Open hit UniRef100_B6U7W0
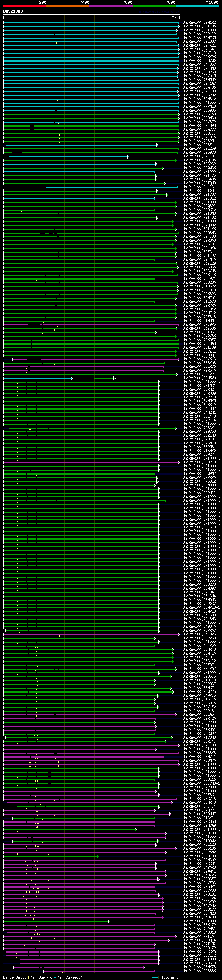 pyautogui.click(x=199, y=61)
